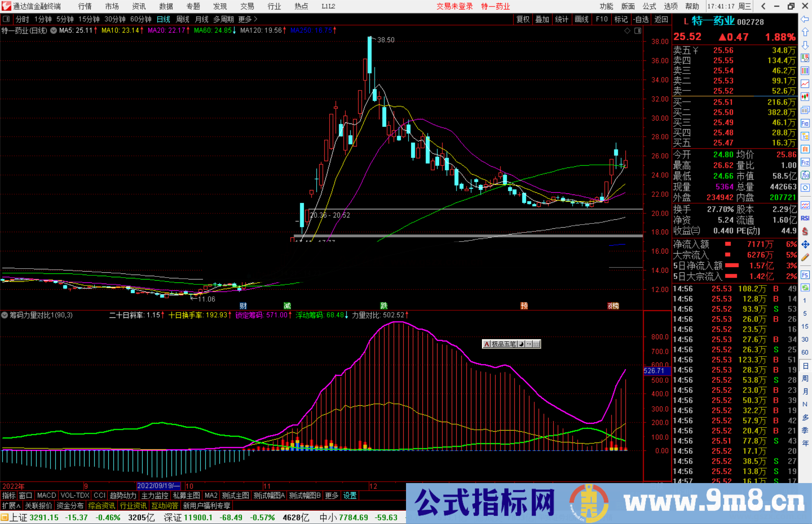Switch sidebar period to 15 minute

click(x=805, y=326)
